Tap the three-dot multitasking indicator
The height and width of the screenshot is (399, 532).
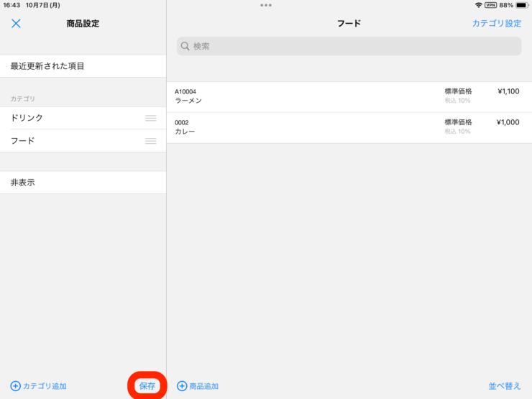(266, 5)
